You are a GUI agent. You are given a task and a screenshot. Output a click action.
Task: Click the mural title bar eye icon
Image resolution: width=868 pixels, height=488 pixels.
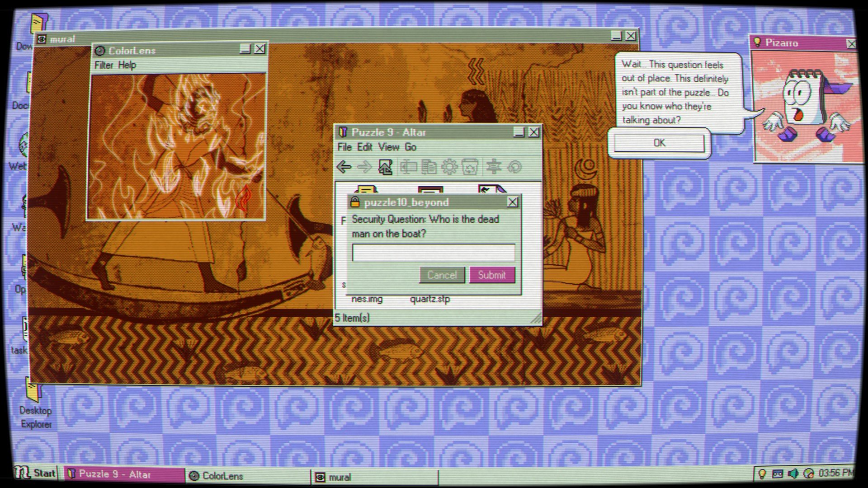[41, 39]
